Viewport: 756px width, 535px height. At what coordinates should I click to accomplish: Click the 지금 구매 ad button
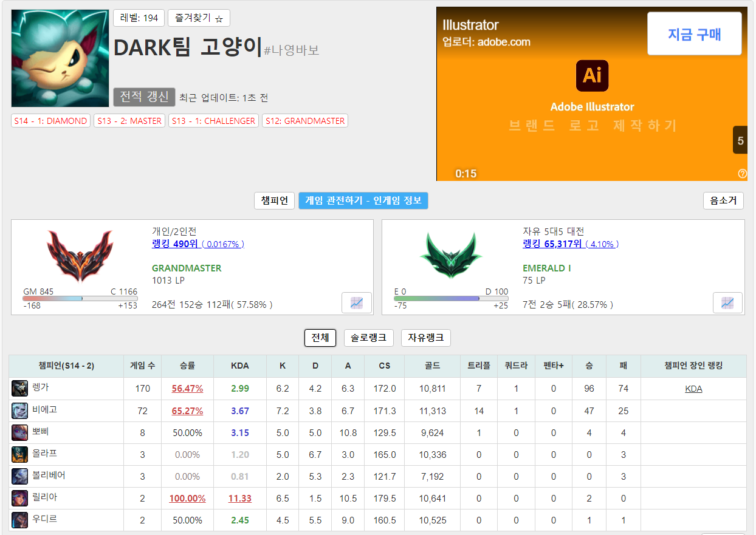[x=695, y=34]
